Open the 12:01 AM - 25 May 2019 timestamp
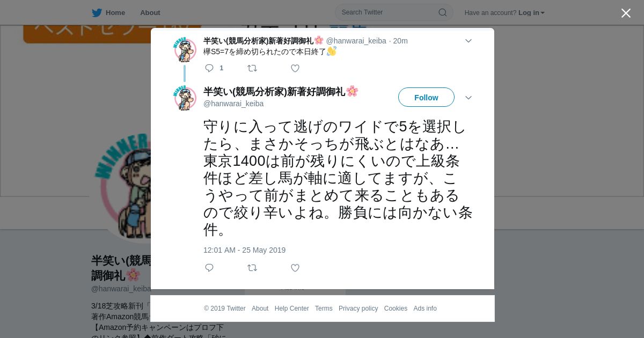This screenshot has height=338, width=644. click(x=244, y=250)
